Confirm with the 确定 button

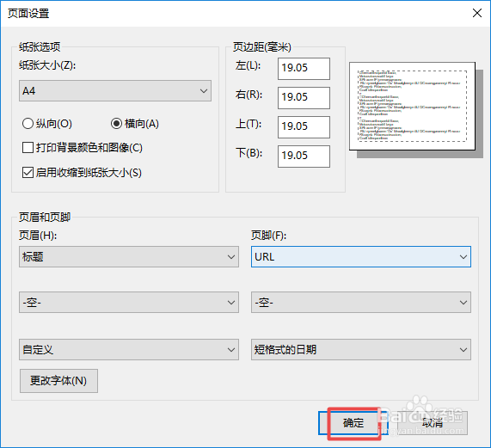[x=353, y=423]
